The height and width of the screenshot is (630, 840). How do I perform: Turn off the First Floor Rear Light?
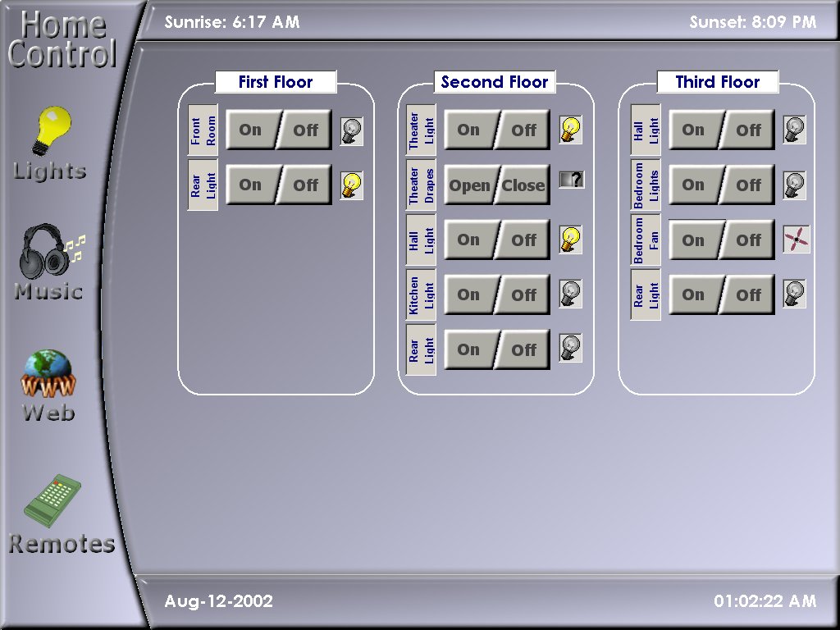coord(307,185)
